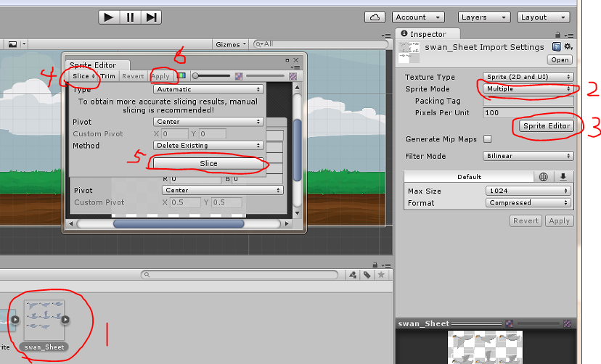Open the scene view panel options menu
This screenshot has width=601, height=364.
click(x=386, y=36)
